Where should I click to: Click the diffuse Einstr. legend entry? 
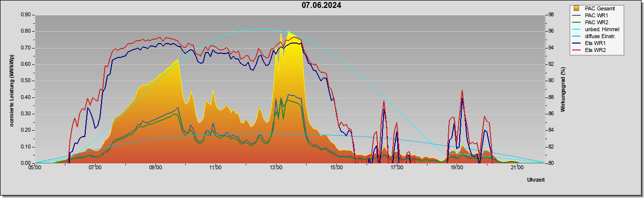pyautogui.click(x=593, y=36)
